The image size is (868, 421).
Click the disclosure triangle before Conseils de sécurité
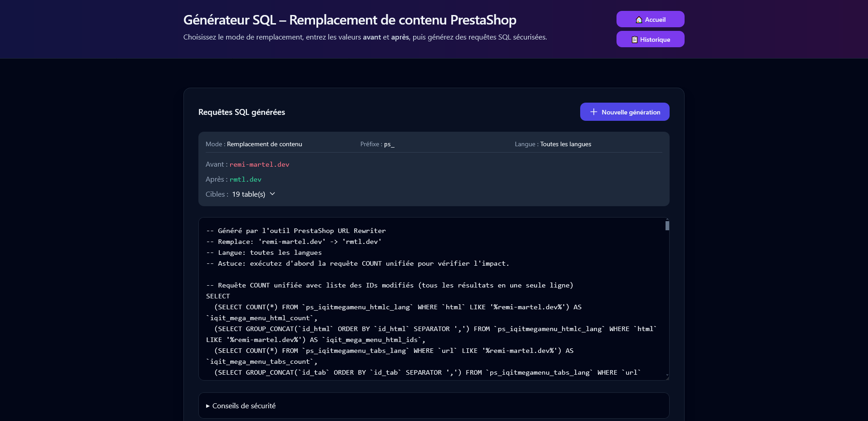[207, 406]
